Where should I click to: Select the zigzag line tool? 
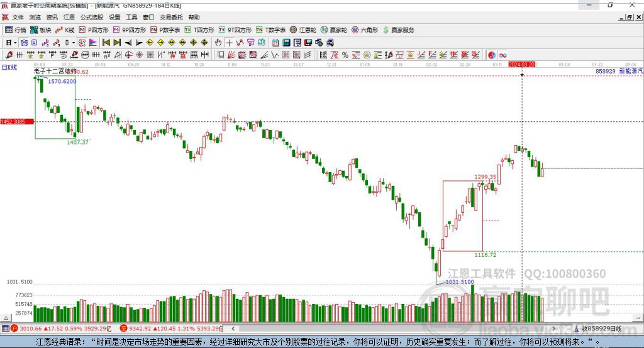[x=275, y=55]
